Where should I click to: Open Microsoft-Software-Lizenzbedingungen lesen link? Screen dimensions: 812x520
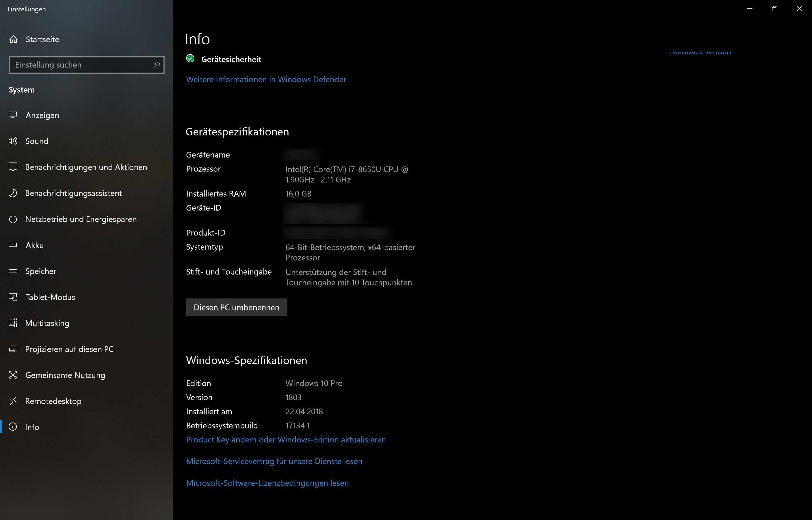click(267, 483)
